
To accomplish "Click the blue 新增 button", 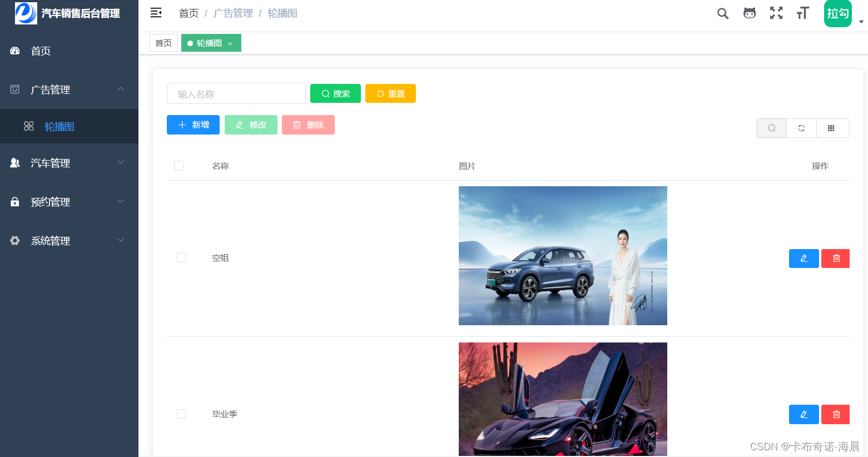I will 193,125.
